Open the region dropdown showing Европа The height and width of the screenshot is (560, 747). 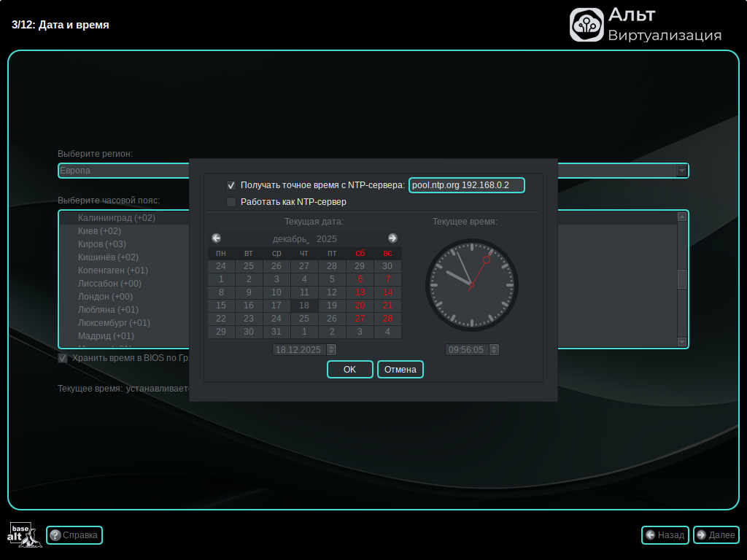click(681, 171)
